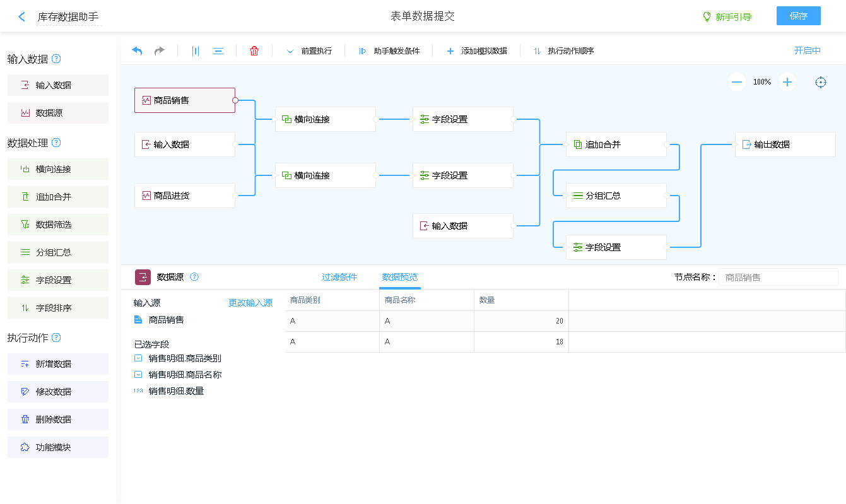The height and width of the screenshot is (504, 846).
Task: Click the cell with value 20
Action: [x=521, y=321]
